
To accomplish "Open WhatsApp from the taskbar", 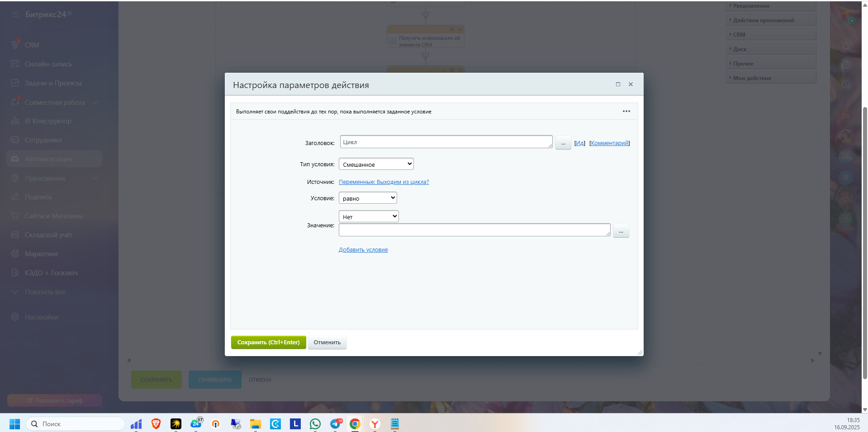I will (x=315, y=424).
